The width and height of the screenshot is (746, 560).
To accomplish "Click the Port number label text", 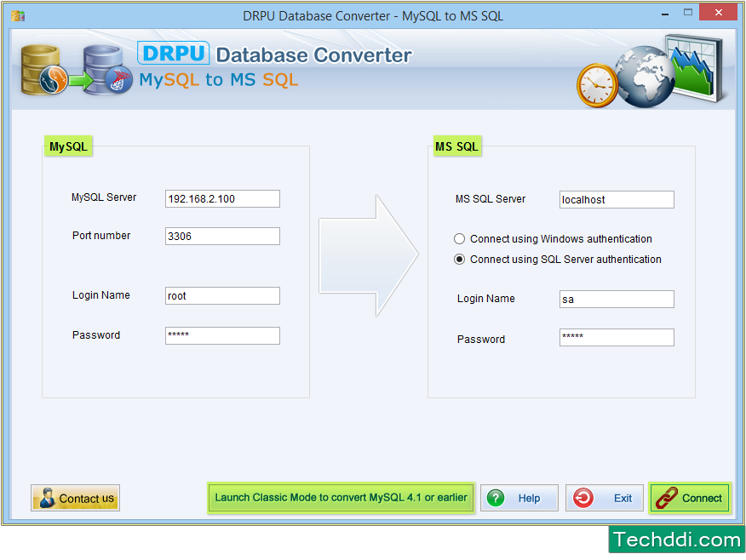I will coord(101,235).
